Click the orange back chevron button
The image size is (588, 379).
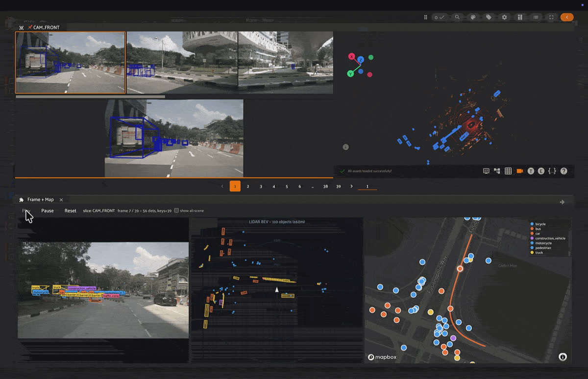[x=567, y=17]
